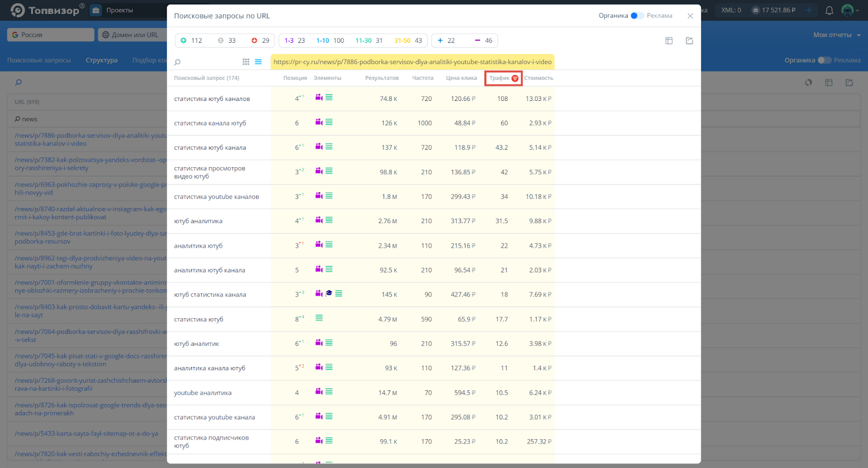Switch to grid view in dialog

point(246,62)
